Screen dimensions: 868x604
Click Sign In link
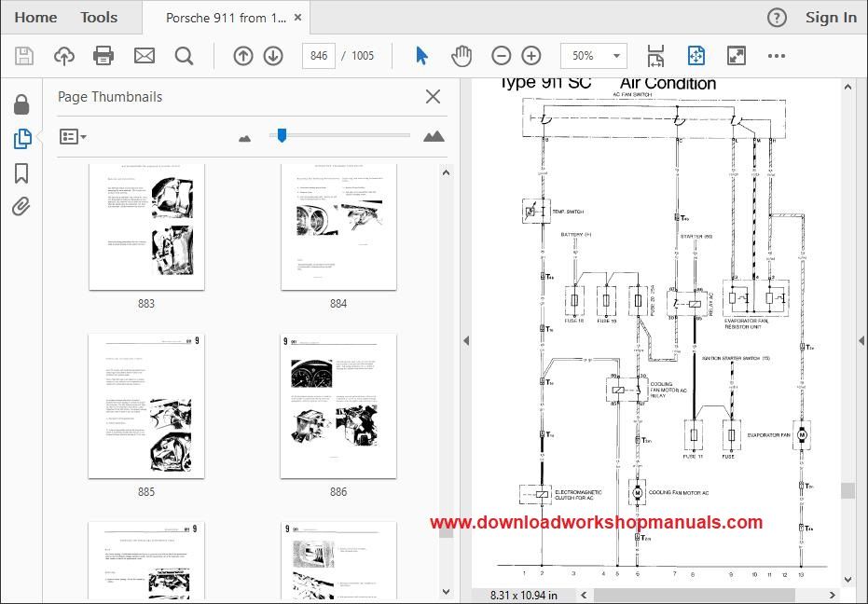tap(831, 18)
